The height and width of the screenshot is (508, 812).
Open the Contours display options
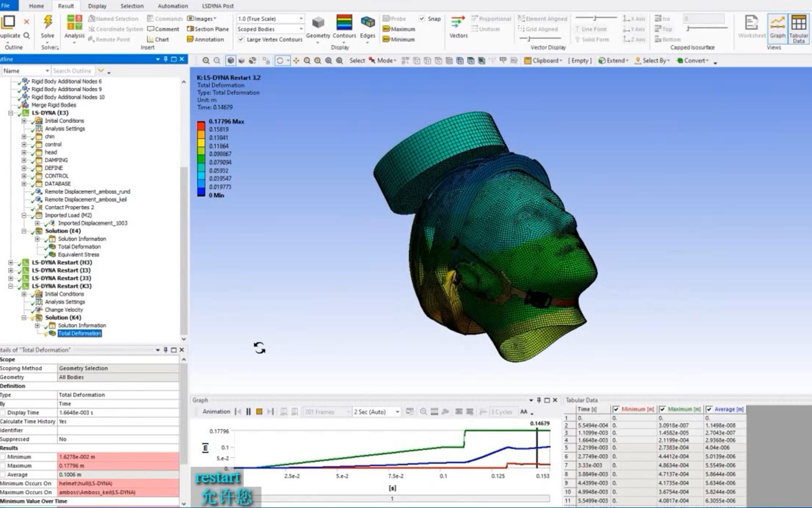[344, 26]
